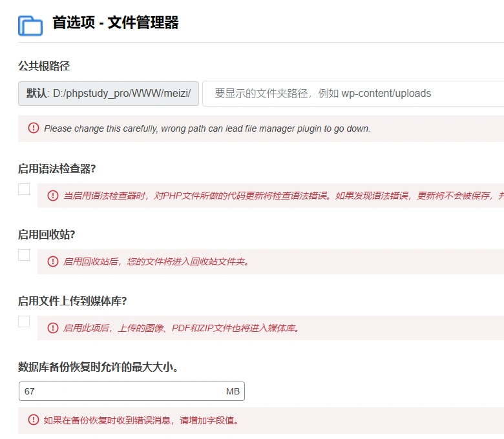The image size is (504, 439).
Task: Click the MB unit label in the size field
Action: [233, 391]
